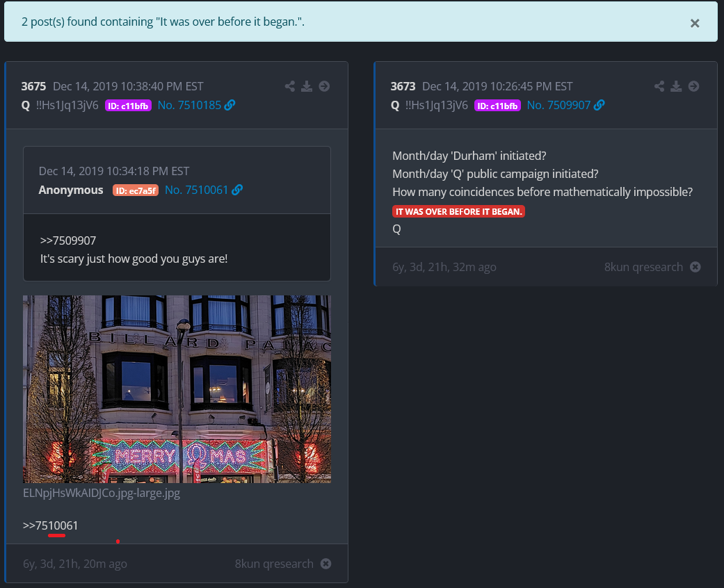Screen dimensions: 724x588
Task: Click the circled X icon in post 3673 footer
Action: (x=695, y=267)
